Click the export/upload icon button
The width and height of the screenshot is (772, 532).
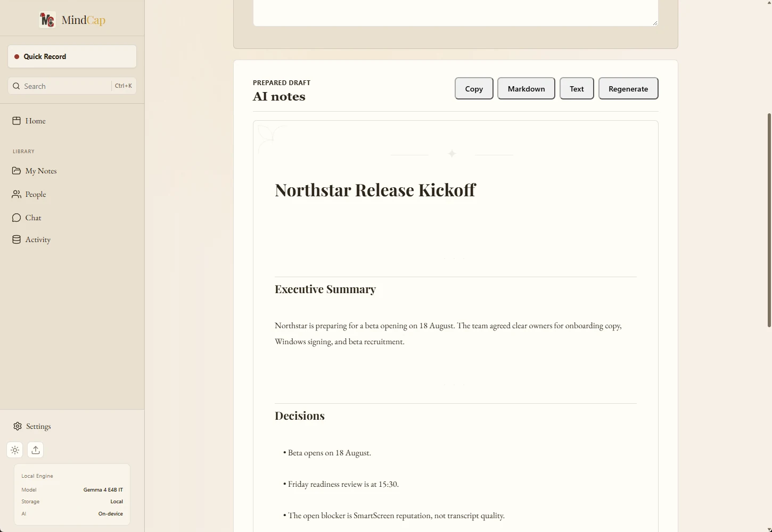pos(36,450)
